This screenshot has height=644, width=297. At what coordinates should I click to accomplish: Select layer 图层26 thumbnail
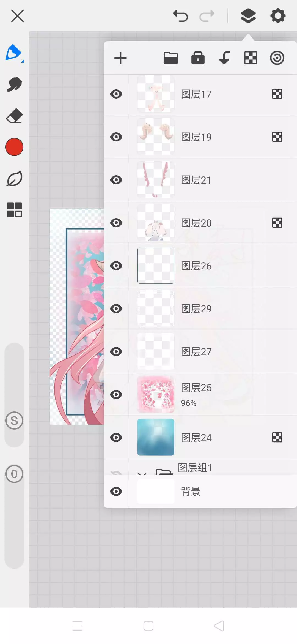156,266
